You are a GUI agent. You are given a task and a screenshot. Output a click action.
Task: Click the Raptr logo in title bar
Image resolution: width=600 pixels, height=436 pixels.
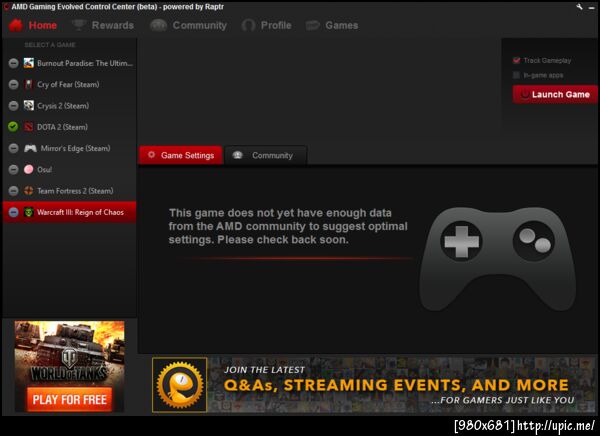[x=6, y=7]
